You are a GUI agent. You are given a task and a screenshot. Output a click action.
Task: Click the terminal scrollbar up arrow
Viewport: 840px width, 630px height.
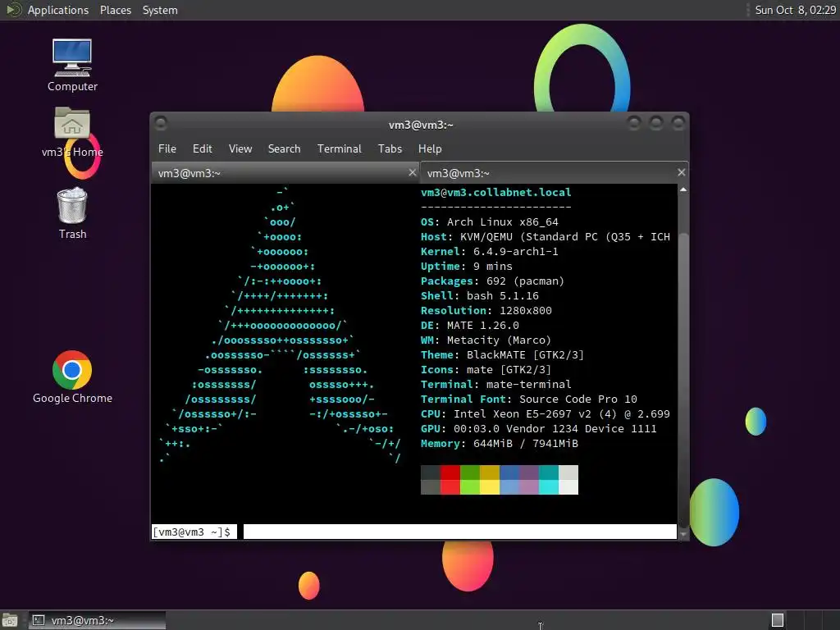tap(683, 189)
